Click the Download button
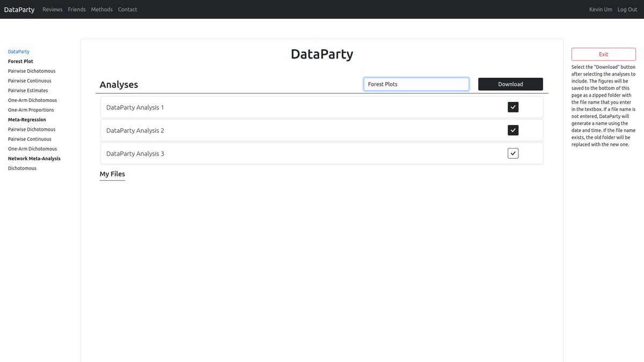The height and width of the screenshot is (362, 644). [510, 84]
